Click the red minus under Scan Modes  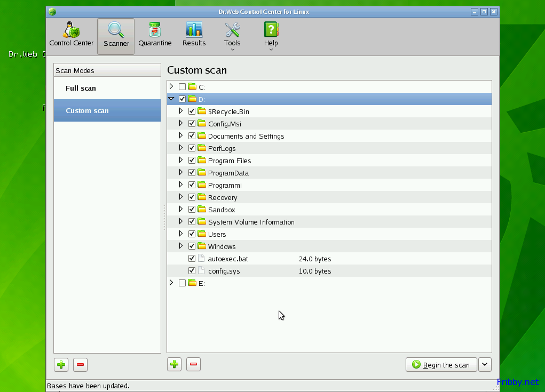click(x=80, y=365)
